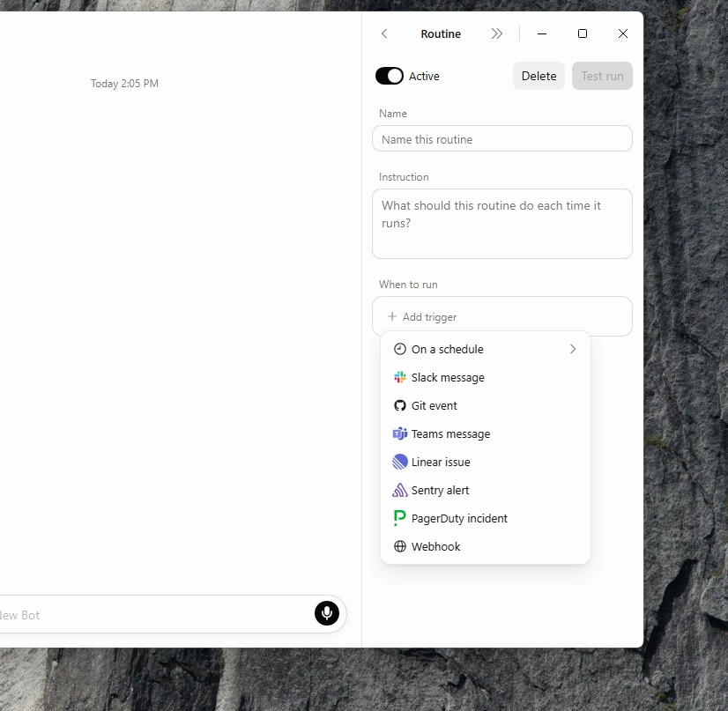Click the Webhook globe icon
Screen dimensions: 728x711
tap(400, 547)
